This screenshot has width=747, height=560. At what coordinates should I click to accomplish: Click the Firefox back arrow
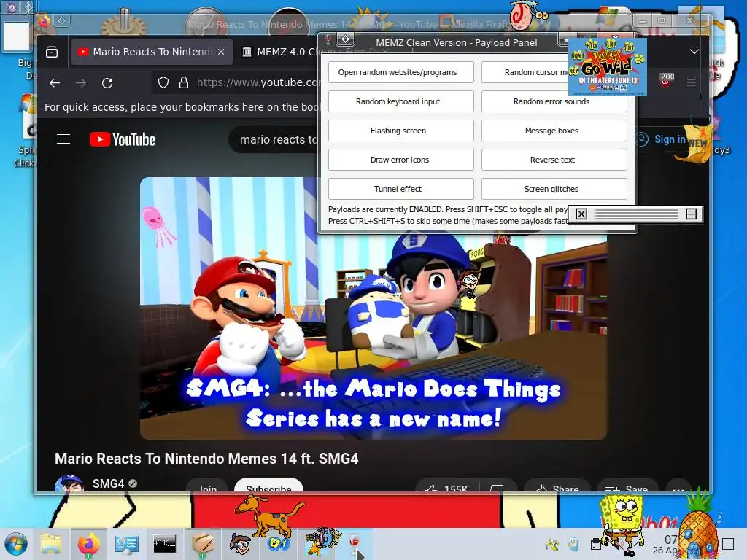click(55, 83)
